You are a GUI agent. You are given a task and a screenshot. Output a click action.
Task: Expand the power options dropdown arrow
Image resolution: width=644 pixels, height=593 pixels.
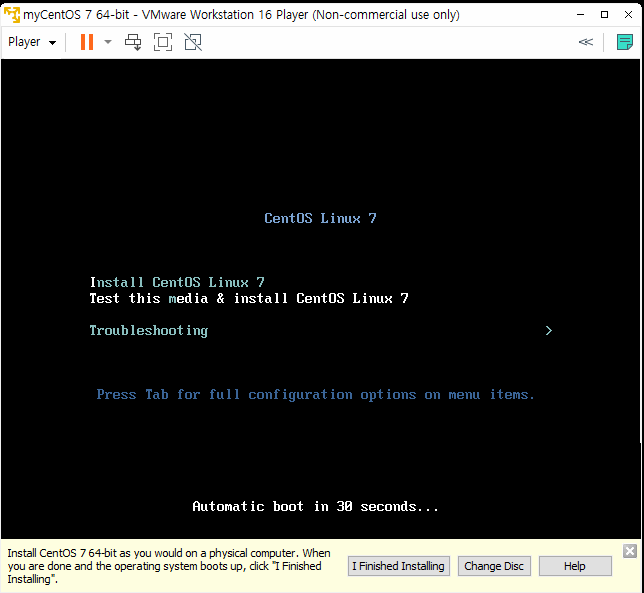108,42
